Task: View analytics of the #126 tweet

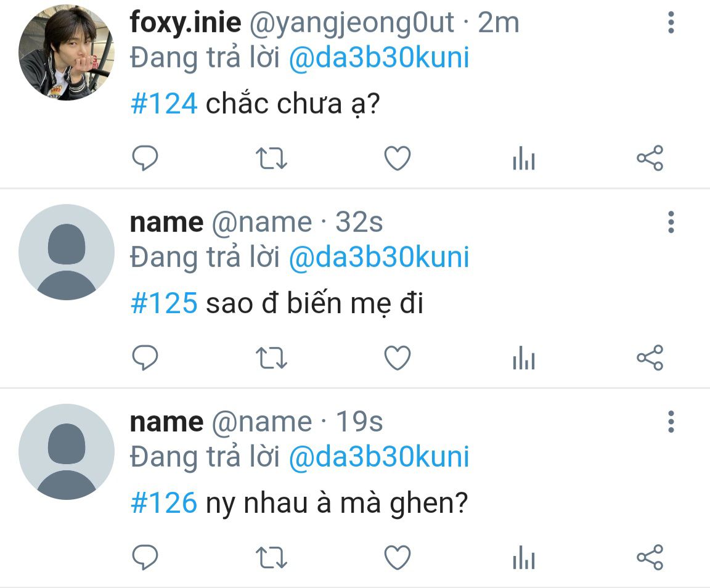Action: coord(524,557)
